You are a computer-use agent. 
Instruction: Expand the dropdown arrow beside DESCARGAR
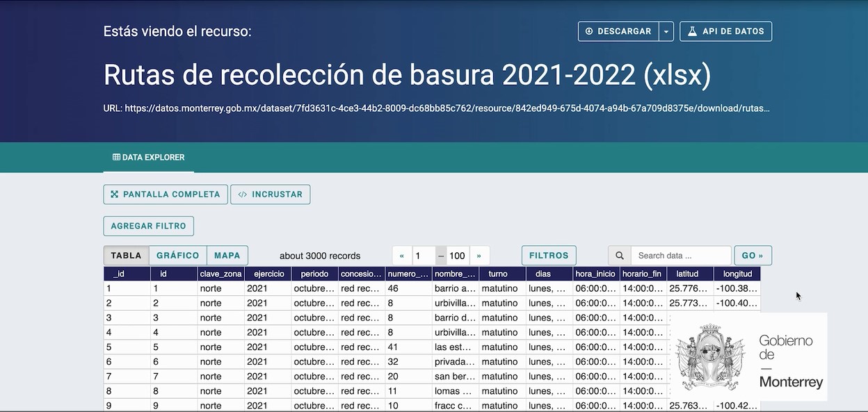tap(666, 31)
